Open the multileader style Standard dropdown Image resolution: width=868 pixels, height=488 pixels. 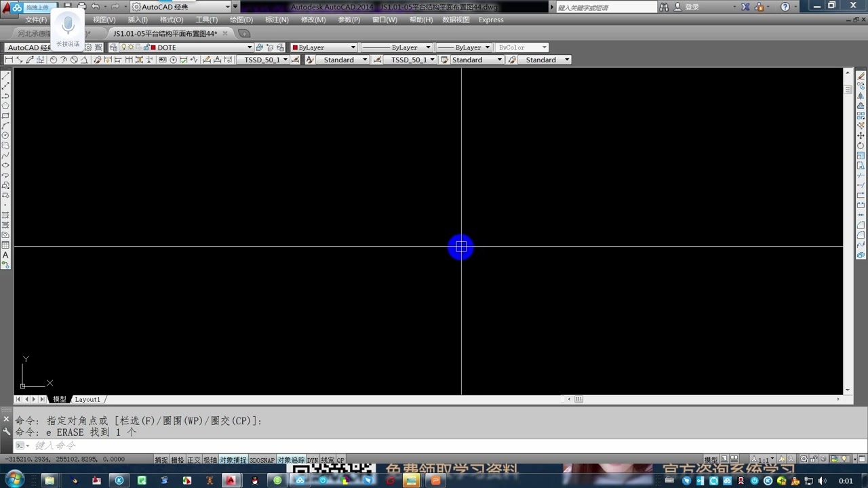545,60
